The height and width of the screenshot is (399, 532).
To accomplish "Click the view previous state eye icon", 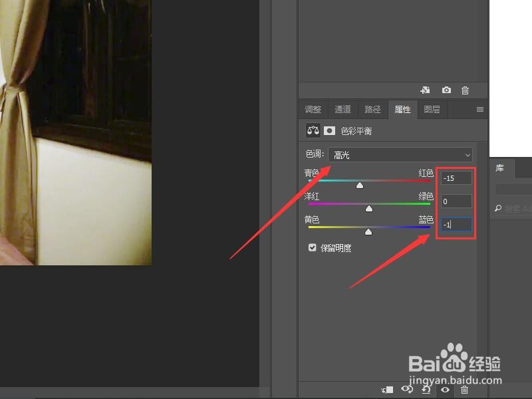I will 406,389.
